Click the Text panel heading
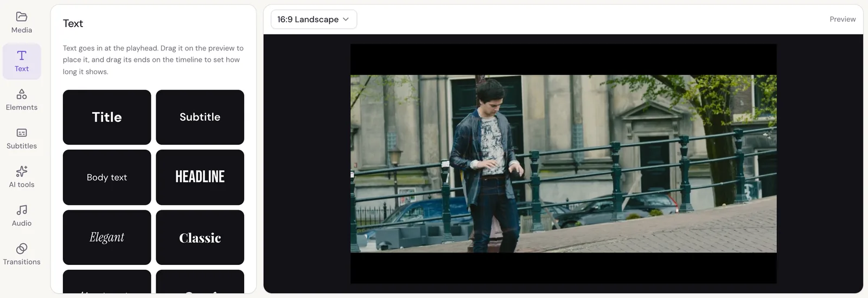The height and width of the screenshot is (298, 868). tap(73, 23)
